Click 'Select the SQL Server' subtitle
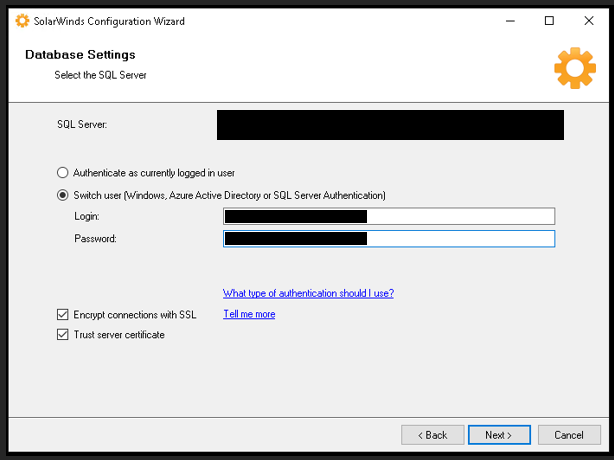 coord(100,75)
